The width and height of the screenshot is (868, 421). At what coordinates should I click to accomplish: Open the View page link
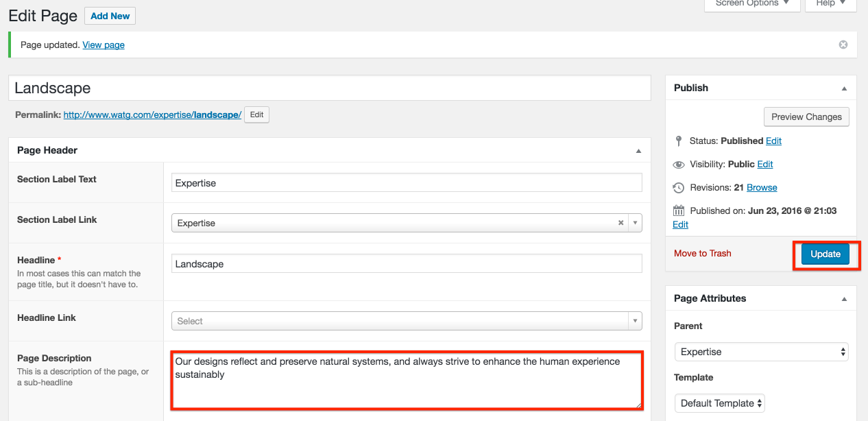pos(104,45)
